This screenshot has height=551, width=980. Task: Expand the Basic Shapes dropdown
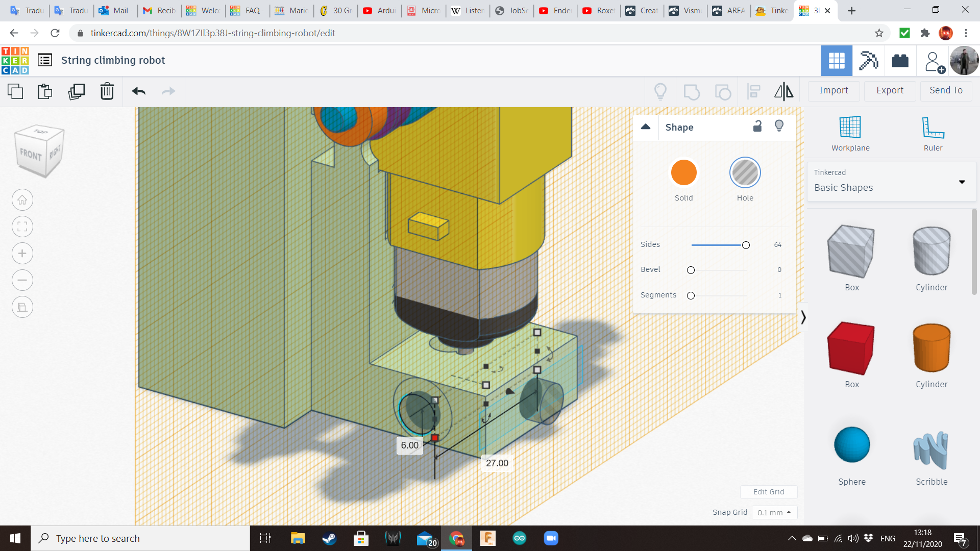pos(962,182)
